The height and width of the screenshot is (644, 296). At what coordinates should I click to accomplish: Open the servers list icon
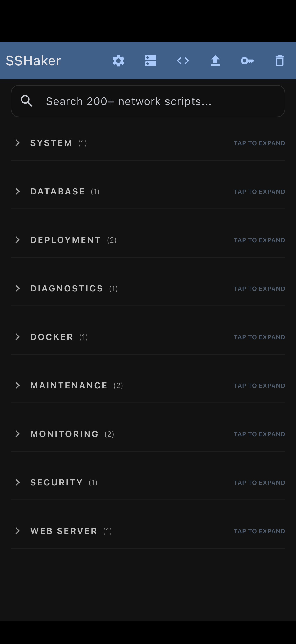pyautogui.click(x=150, y=61)
